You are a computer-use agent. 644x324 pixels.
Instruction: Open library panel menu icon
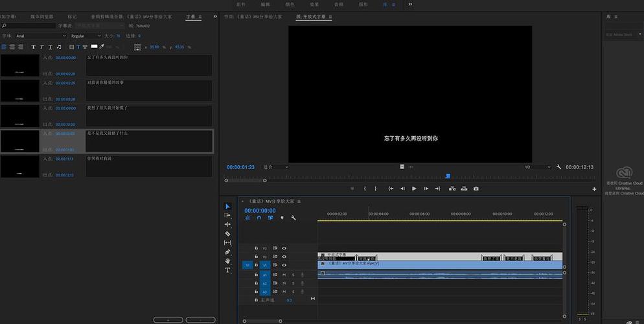[615, 17]
